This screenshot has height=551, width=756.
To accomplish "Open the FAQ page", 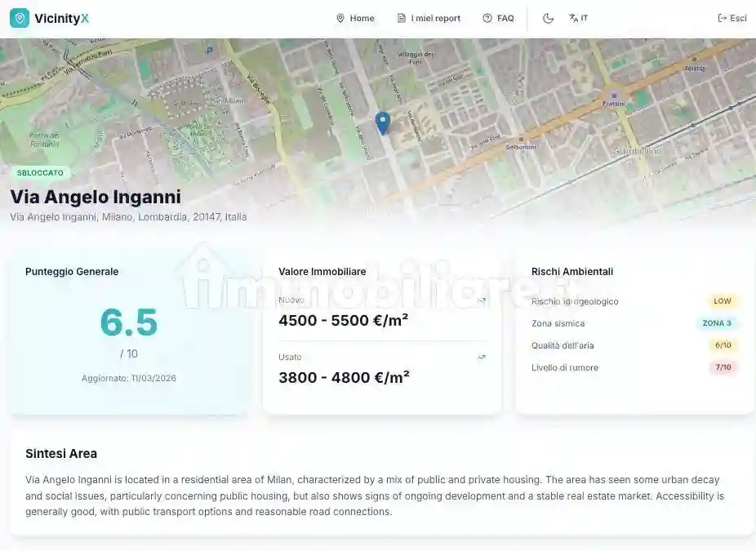I will point(498,18).
